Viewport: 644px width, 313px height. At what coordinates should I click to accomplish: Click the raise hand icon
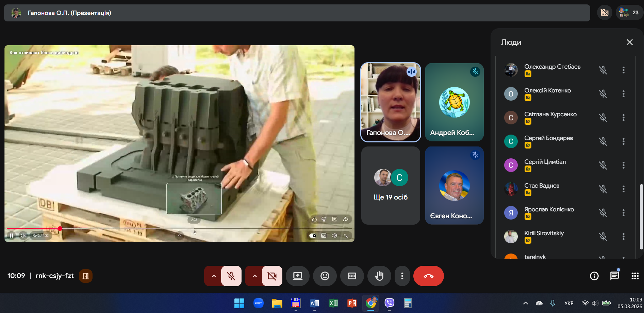(379, 276)
